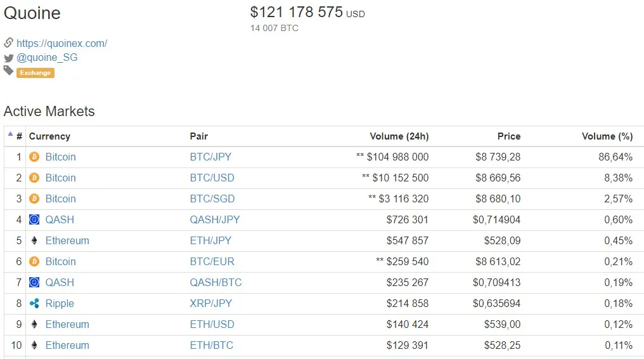The height and width of the screenshot is (359, 644).
Task: Click the QASH logo in the QASH/JPY row
Action: 34,219
